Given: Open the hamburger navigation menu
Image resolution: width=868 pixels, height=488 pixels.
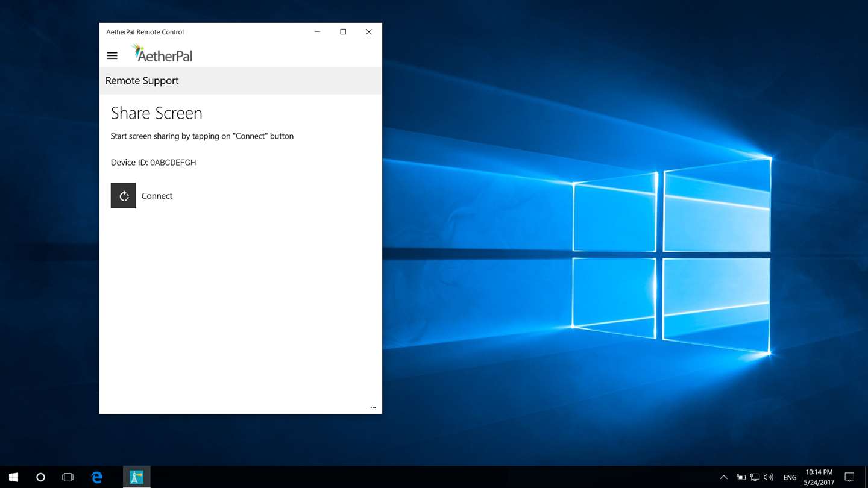Looking at the screenshot, I should coord(112,55).
